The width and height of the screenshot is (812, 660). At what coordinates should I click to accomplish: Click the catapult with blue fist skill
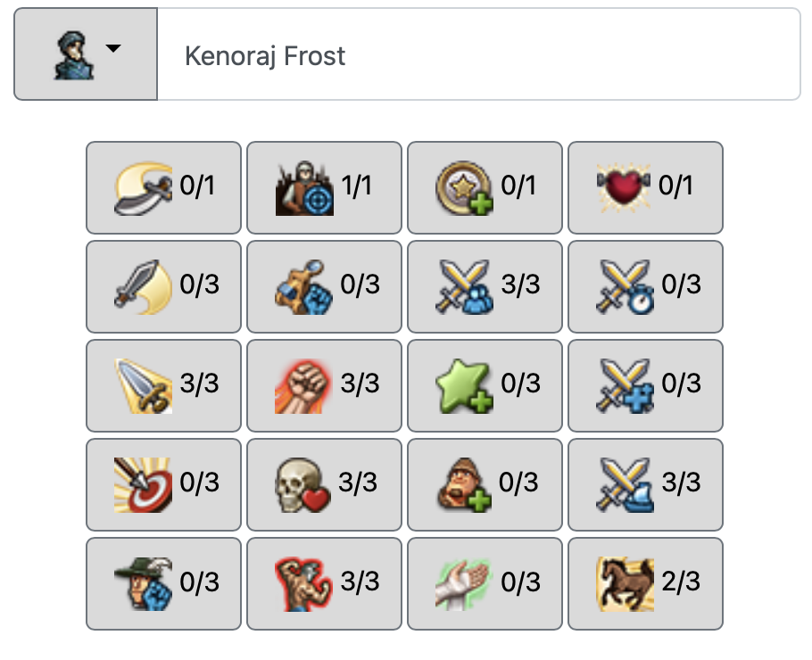click(x=324, y=286)
